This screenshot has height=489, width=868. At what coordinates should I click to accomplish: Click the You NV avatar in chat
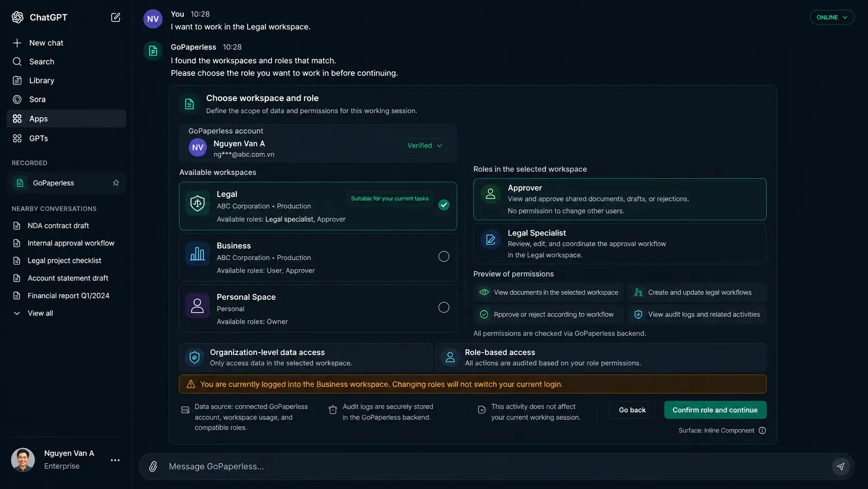[153, 19]
